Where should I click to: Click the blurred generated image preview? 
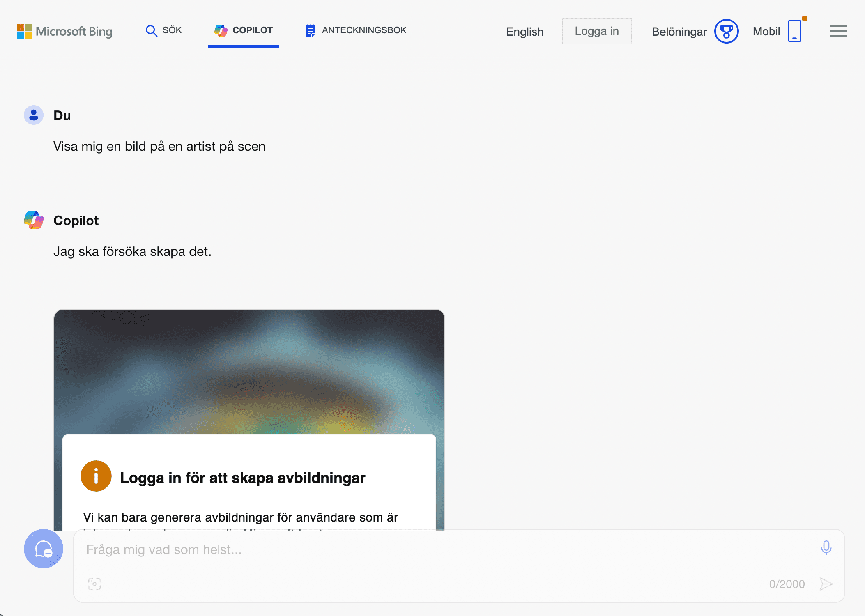click(x=249, y=370)
